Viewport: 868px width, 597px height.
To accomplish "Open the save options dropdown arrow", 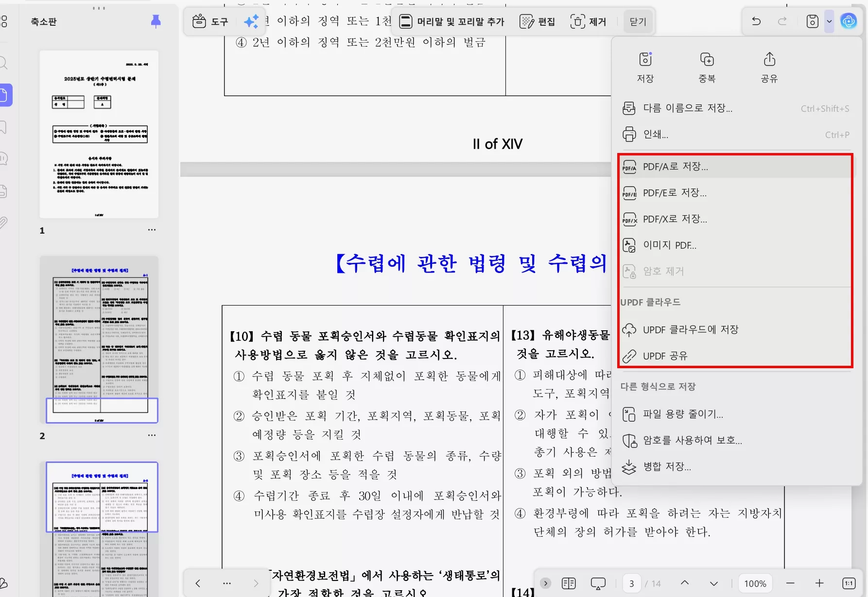I will (x=829, y=21).
